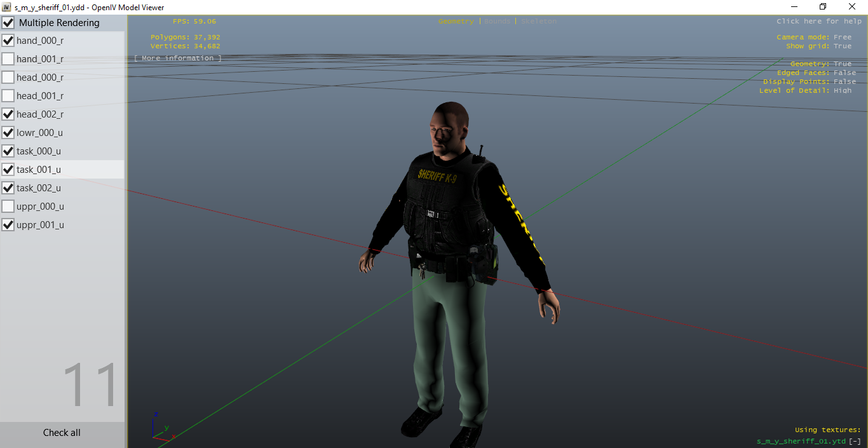The image size is (868, 448).
Task: Hide the head_002_r component
Action: point(8,114)
